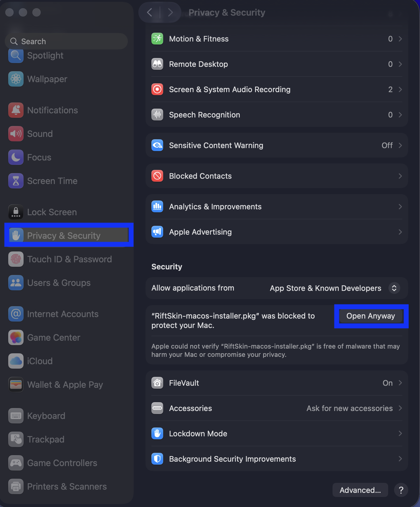Expand Speech Recognition row chevron
Viewport: 420px width, 507px height.
[400, 115]
